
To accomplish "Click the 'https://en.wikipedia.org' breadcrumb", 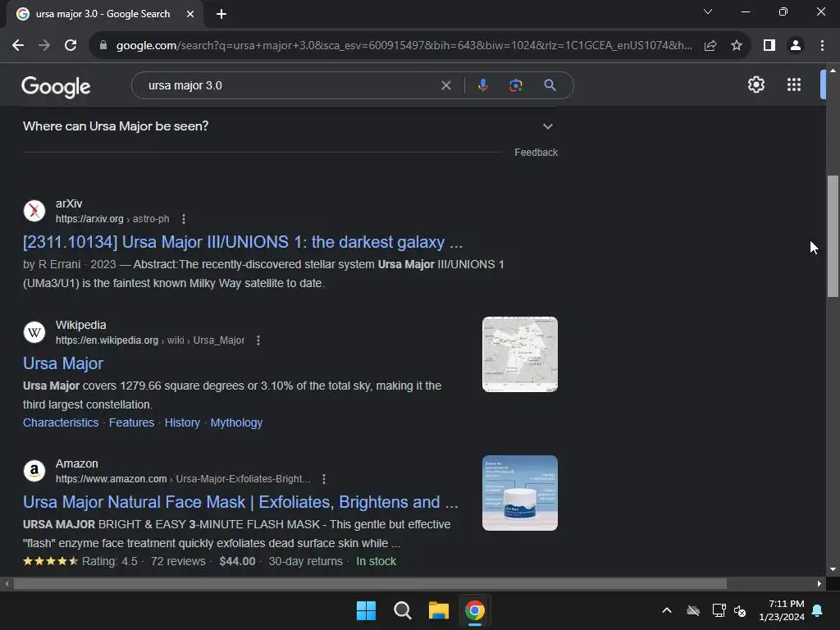I will [x=107, y=340].
